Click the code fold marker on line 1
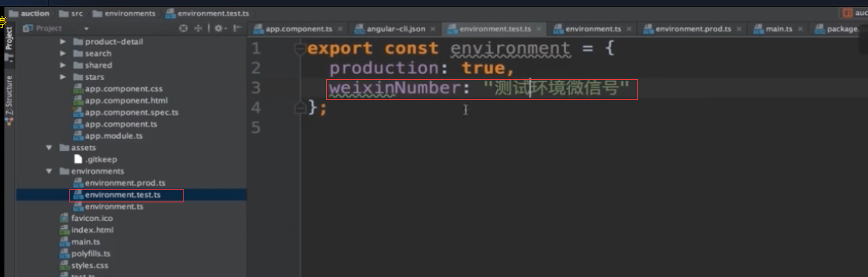 coord(300,49)
